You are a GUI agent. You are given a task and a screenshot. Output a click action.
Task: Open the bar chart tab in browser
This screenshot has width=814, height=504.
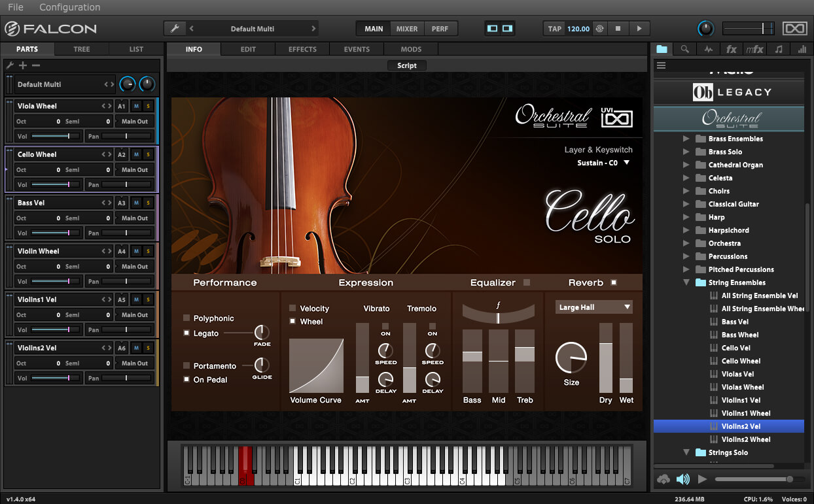tap(802, 49)
